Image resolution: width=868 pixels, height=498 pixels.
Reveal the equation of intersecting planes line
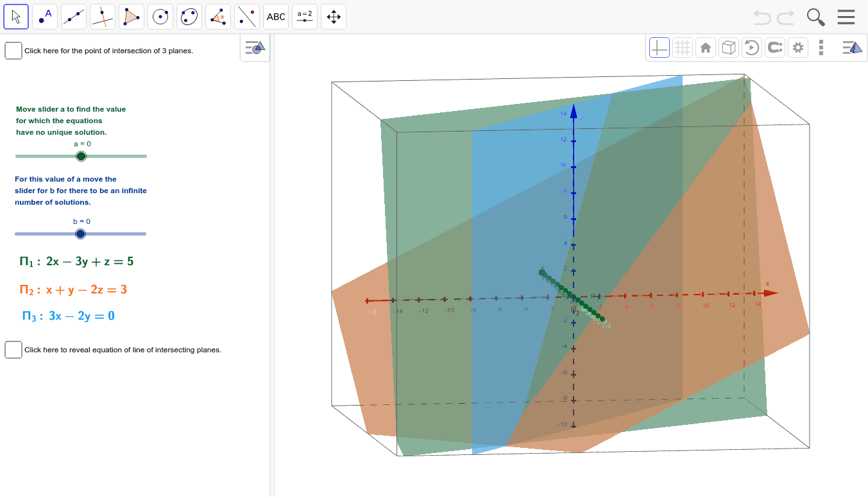point(13,350)
